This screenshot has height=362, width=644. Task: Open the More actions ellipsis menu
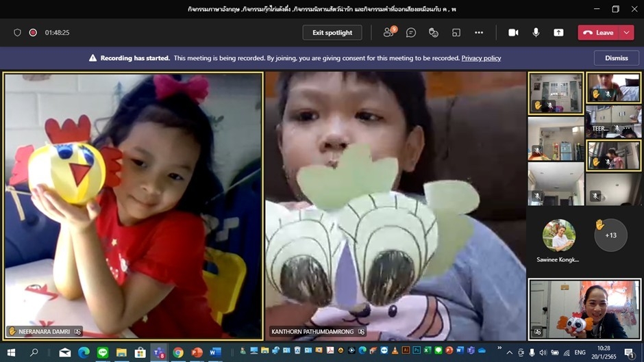coord(479,32)
